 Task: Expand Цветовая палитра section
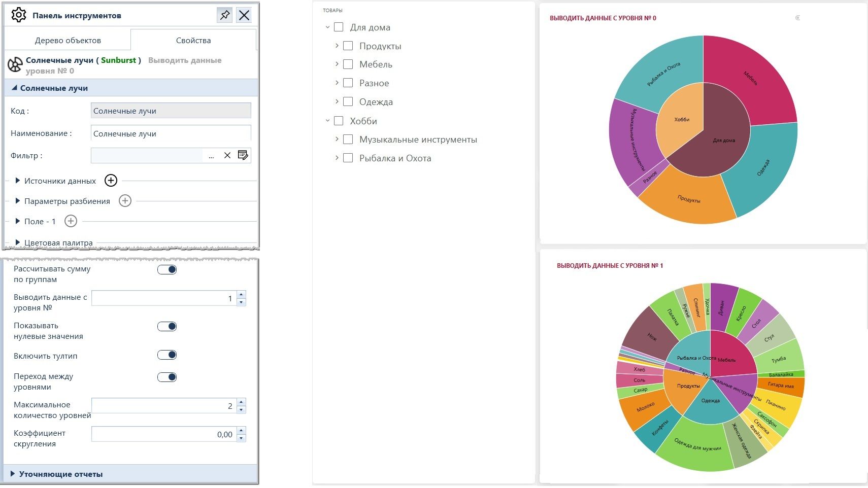click(x=18, y=242)
